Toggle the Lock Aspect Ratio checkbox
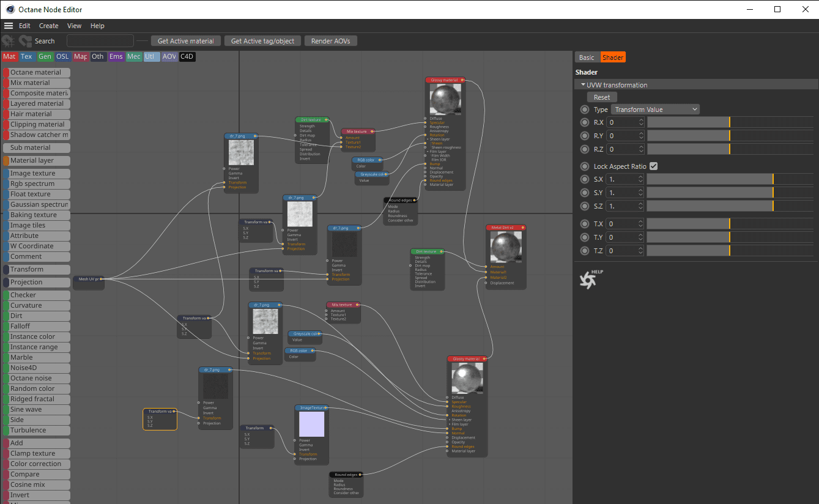The width and height of the screenshot is (819, 504). click(x=653, y=166)
